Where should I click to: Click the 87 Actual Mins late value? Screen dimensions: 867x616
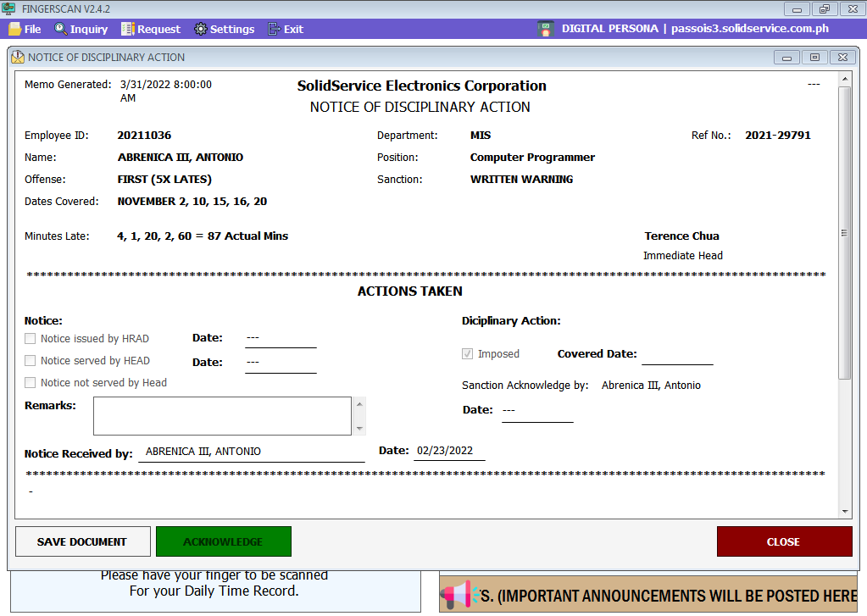pyautogui.click(x=247, y=236)
